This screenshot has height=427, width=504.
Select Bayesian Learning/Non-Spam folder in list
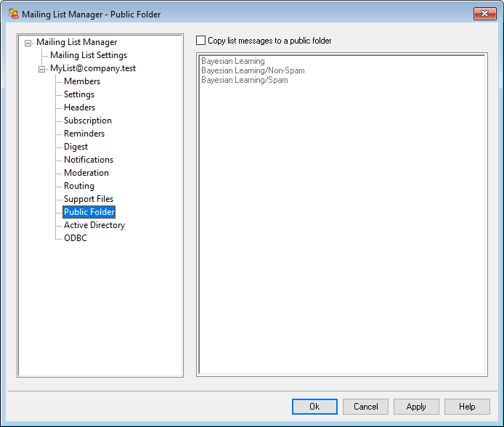coord(253,71)
